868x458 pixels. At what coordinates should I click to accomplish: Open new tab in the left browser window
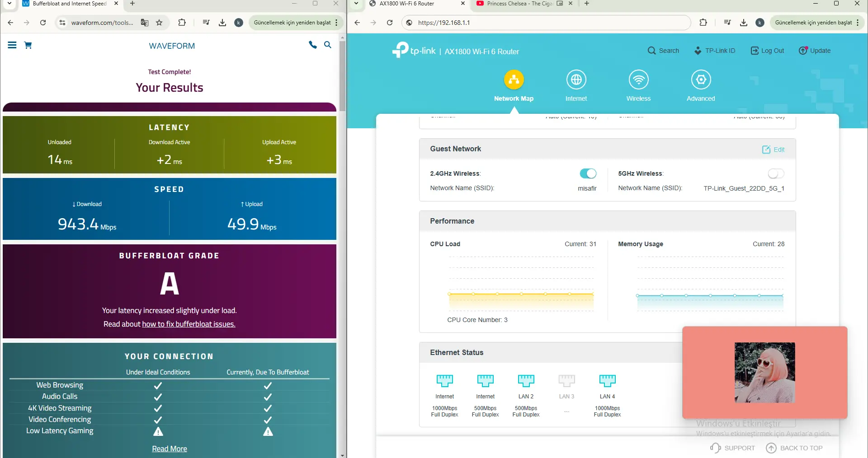tap(132, 4)
